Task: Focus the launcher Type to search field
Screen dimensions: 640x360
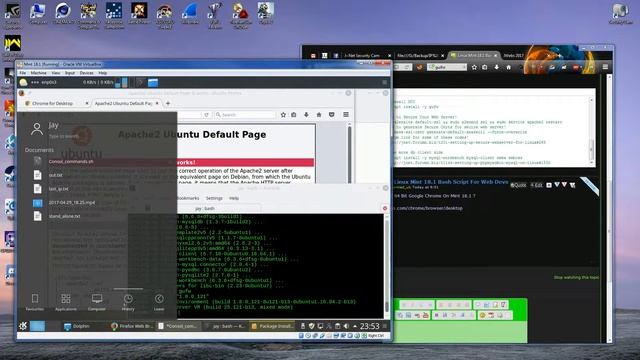Action: [64, 136]
